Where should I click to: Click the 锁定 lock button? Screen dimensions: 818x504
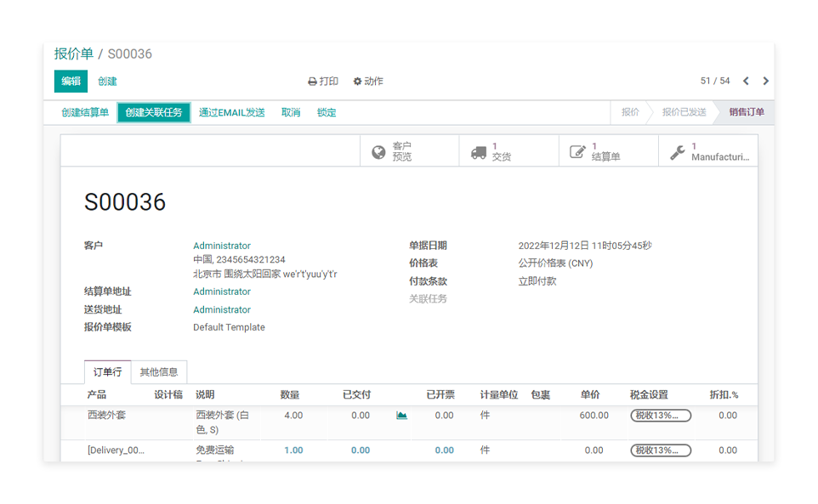coord(327,112)
